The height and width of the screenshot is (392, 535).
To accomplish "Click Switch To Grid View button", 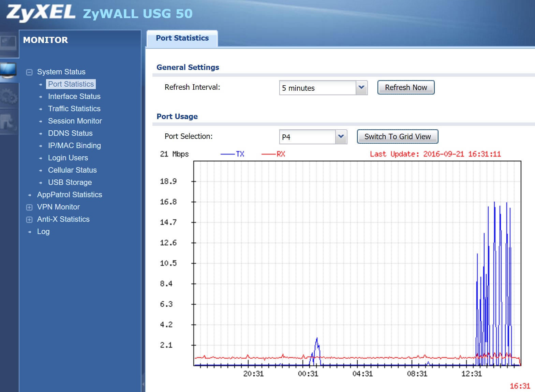I will click(398, 136).
